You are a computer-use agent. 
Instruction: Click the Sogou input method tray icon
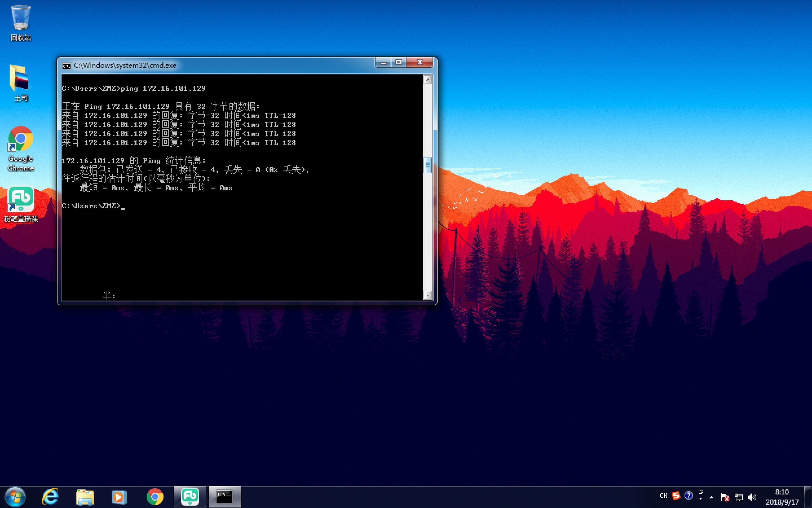(676, 496)
